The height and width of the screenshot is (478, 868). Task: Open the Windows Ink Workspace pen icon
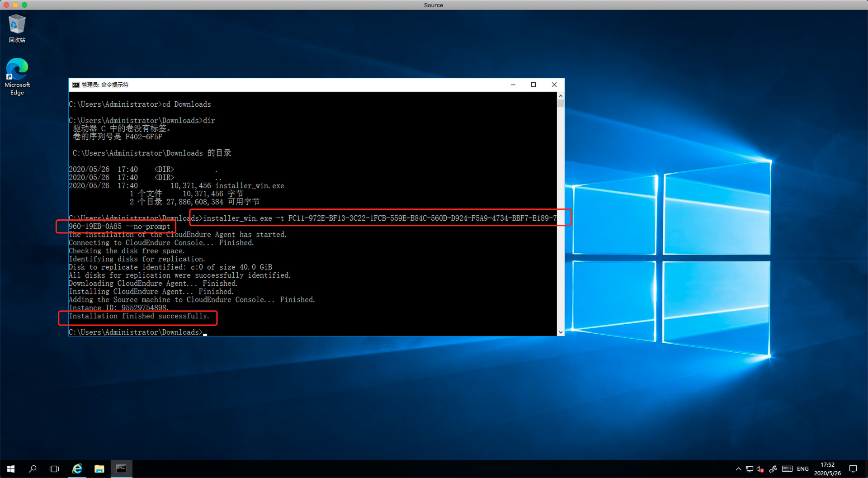pyautogui.click(x=773, y=469)
